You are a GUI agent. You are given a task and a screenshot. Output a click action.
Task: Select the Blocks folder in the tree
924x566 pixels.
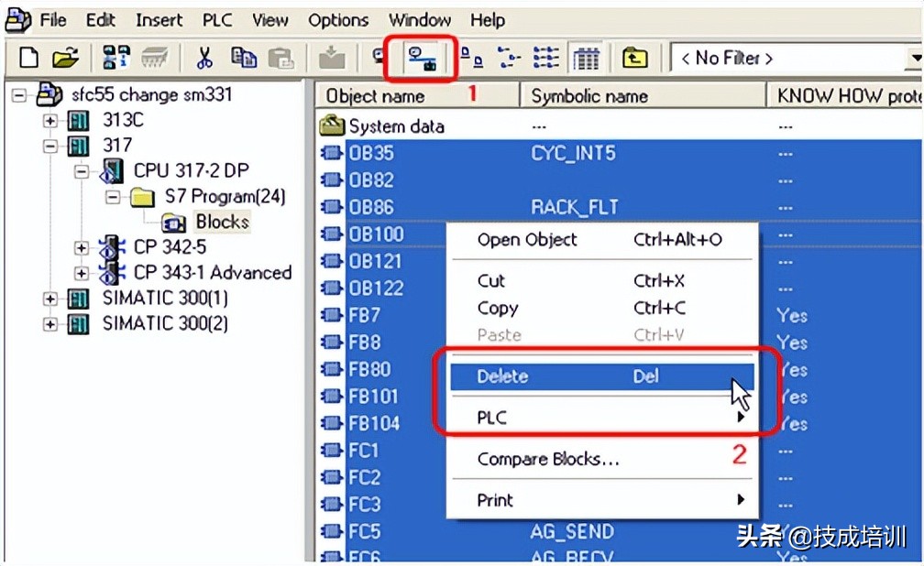pos(222,222)
